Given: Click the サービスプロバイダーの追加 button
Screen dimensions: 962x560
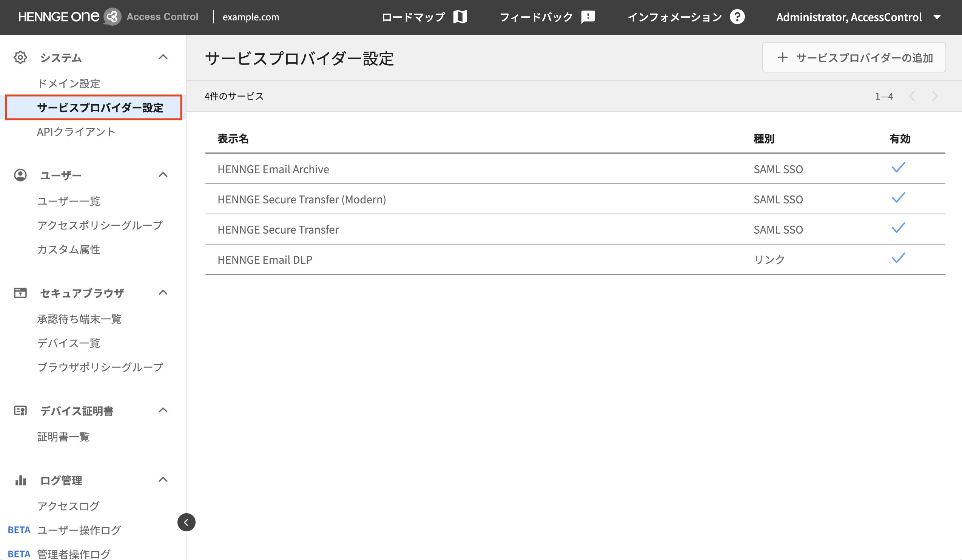Looking at the screenshot, I should [x=854, y=58].
